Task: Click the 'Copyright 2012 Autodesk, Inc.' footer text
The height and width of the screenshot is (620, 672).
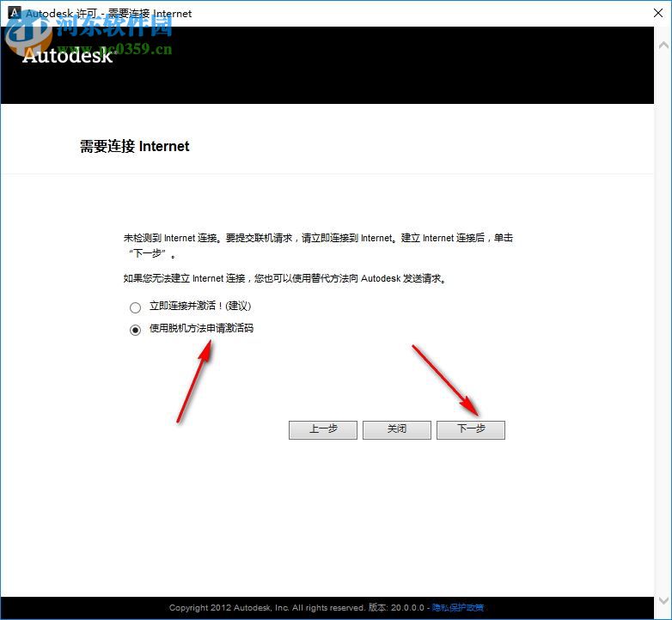Action: (229, 607)
